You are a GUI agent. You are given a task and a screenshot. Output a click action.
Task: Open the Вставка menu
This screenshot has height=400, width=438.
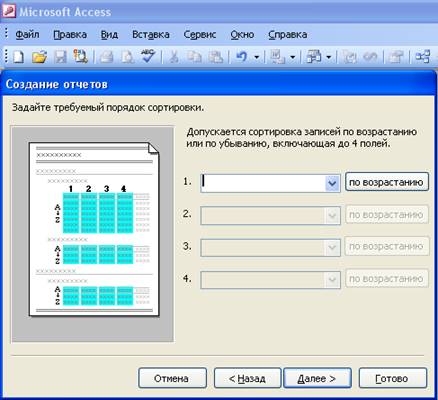151,35
